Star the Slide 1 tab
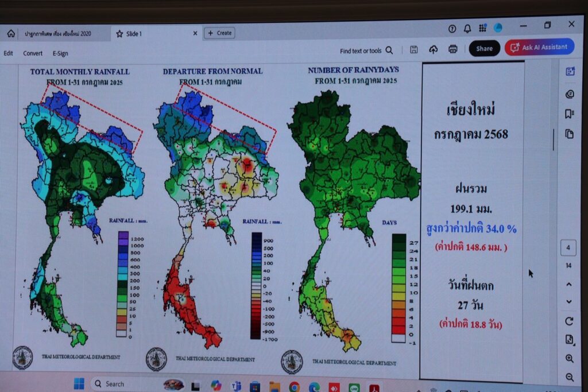The width and height of the screenshot is (588, 392). point(119,34)
